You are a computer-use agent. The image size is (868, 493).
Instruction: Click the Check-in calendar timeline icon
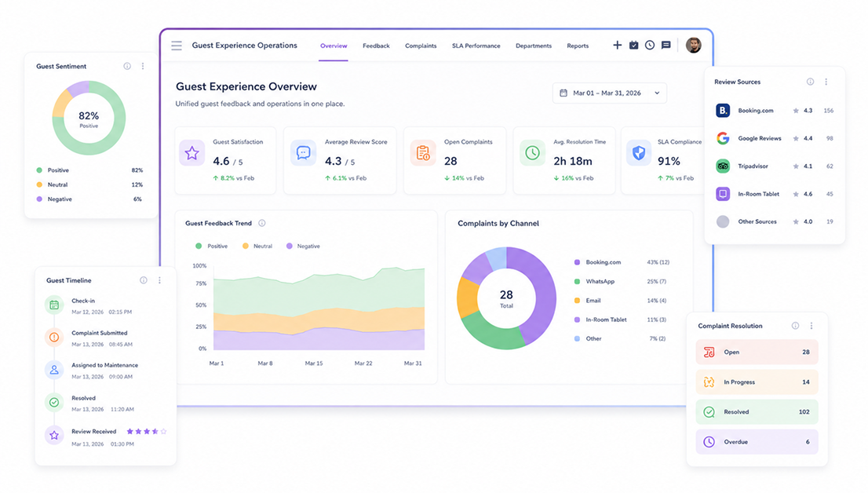[54, 305]
